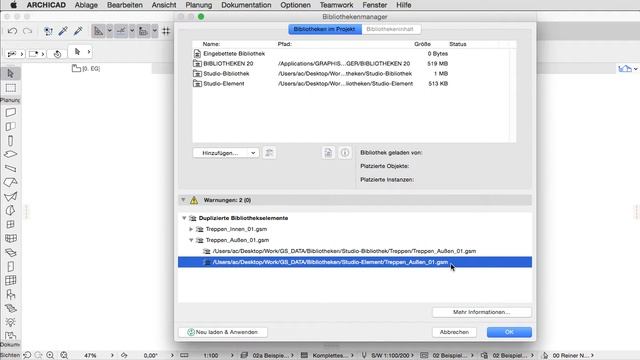Select the Slab tool in the toolbox
This screenshot has width=640, height=360.
tap(11, 154)
